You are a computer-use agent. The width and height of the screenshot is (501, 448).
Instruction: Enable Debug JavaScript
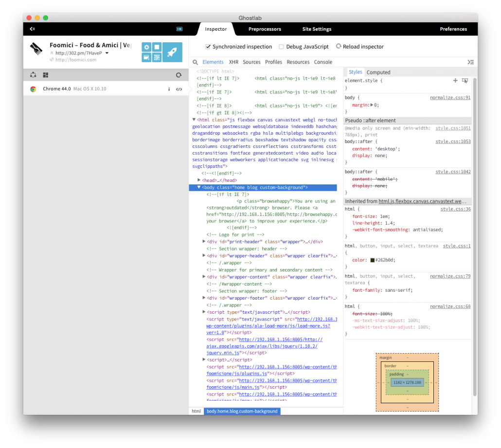(281, 47)
